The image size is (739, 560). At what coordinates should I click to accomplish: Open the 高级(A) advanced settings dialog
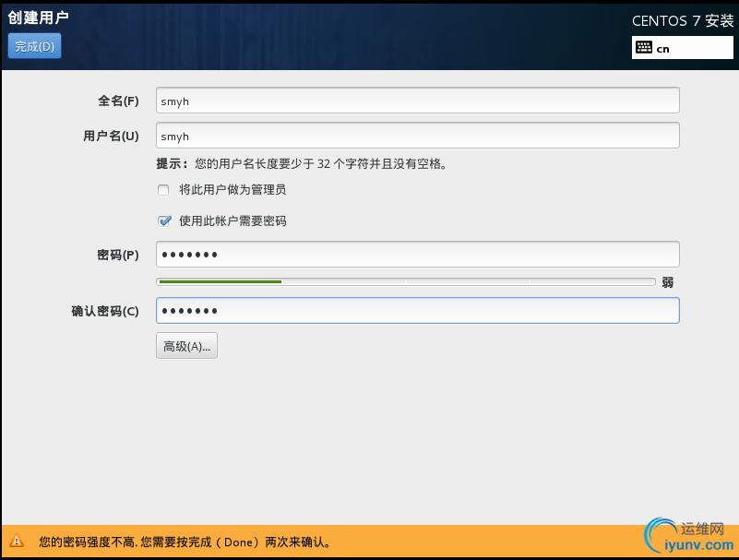[186, 345]
